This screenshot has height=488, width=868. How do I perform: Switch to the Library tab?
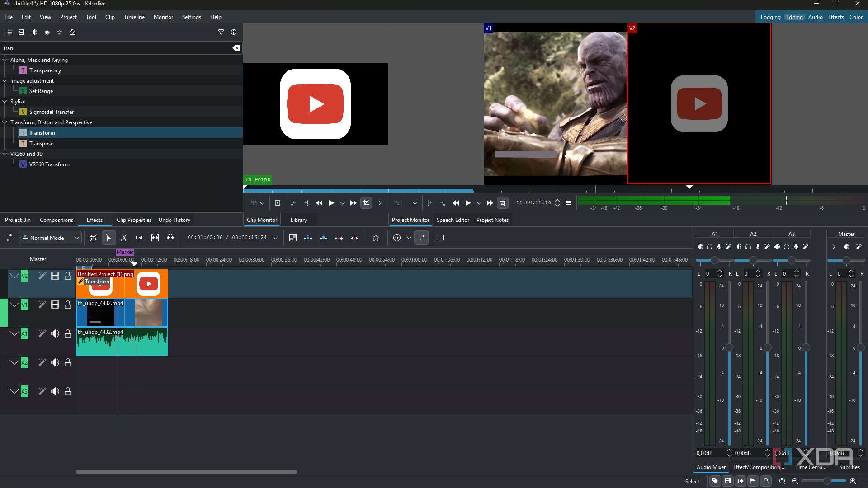pos(299,220)
